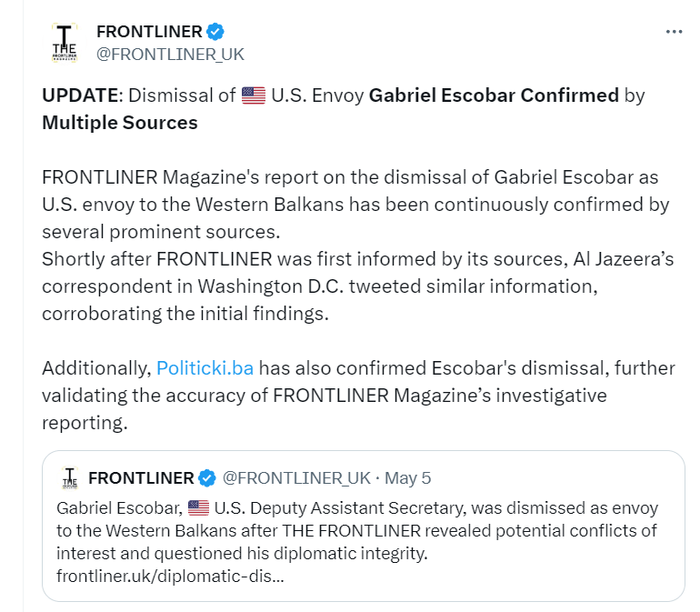Click the verified badge in the quoted tweet

click(208, 478)
